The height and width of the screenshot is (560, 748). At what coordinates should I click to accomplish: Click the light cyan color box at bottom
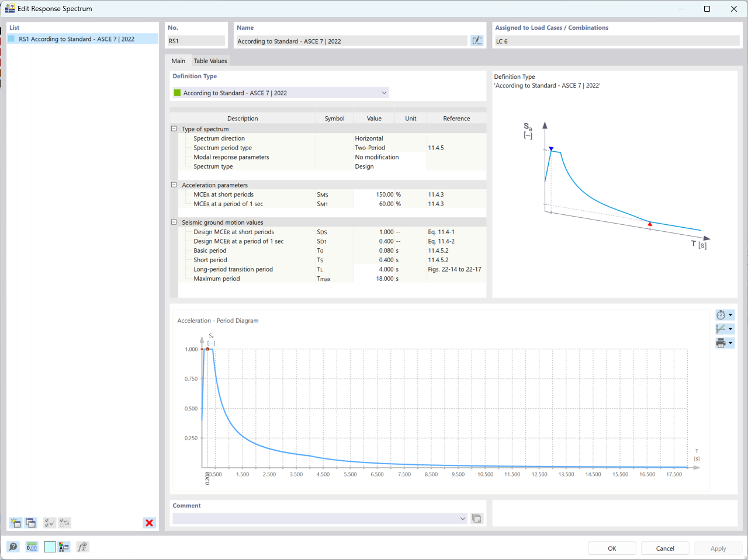50,547
